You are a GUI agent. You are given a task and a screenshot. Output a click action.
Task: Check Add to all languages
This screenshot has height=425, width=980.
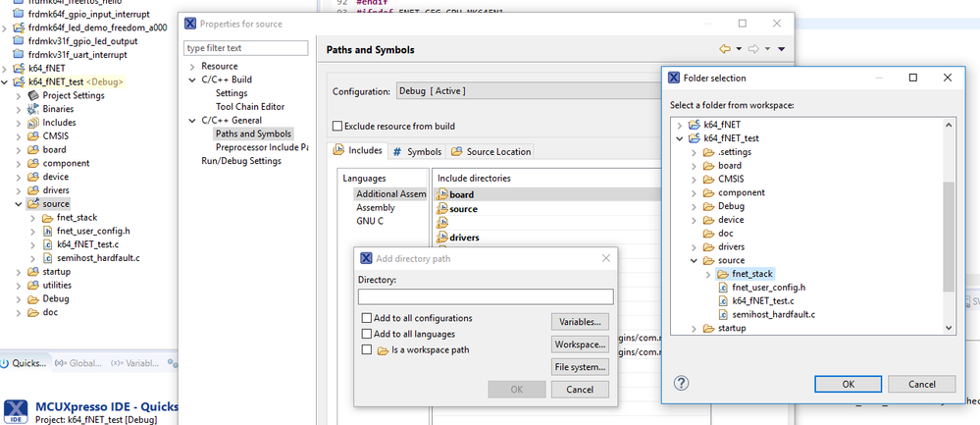click(367, 334)
